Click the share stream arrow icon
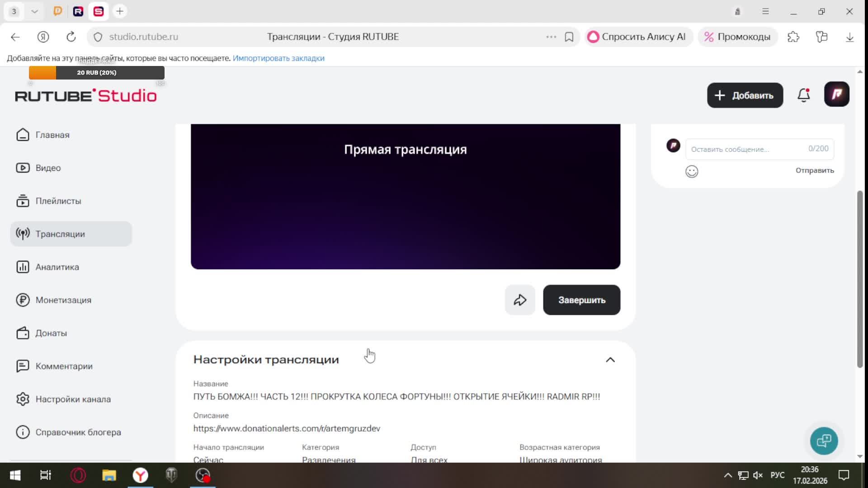 pyautogui.click(x=519, y=300)
